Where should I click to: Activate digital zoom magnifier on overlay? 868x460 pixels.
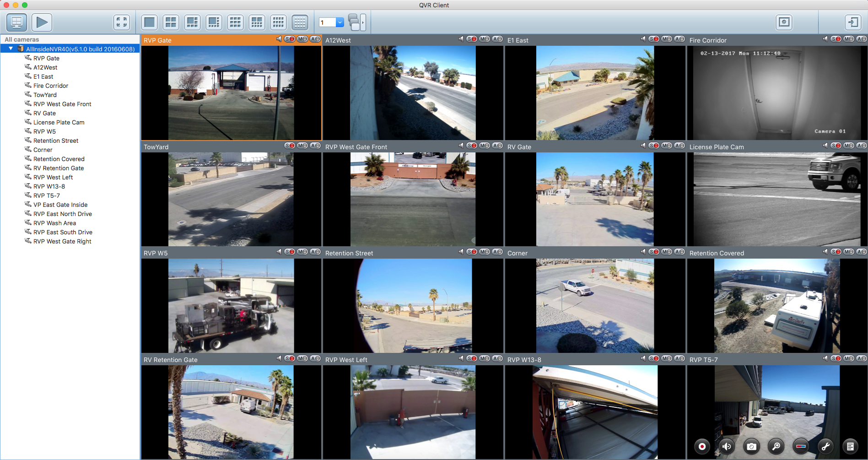(776, 446)
